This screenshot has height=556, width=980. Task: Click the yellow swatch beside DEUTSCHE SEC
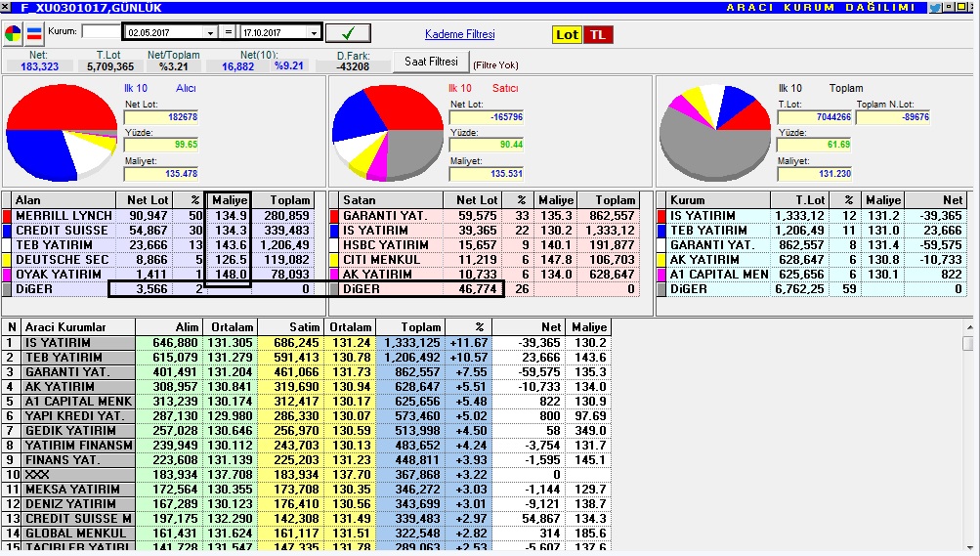8,260
